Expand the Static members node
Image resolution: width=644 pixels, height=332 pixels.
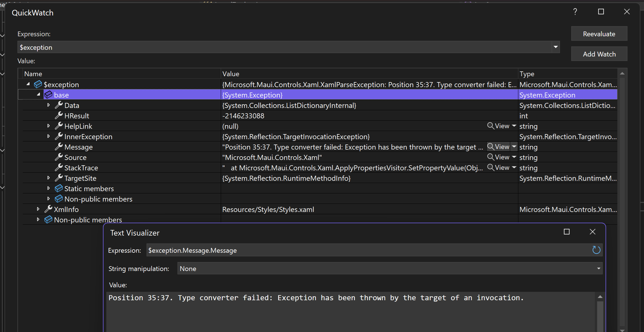(48, 188)
